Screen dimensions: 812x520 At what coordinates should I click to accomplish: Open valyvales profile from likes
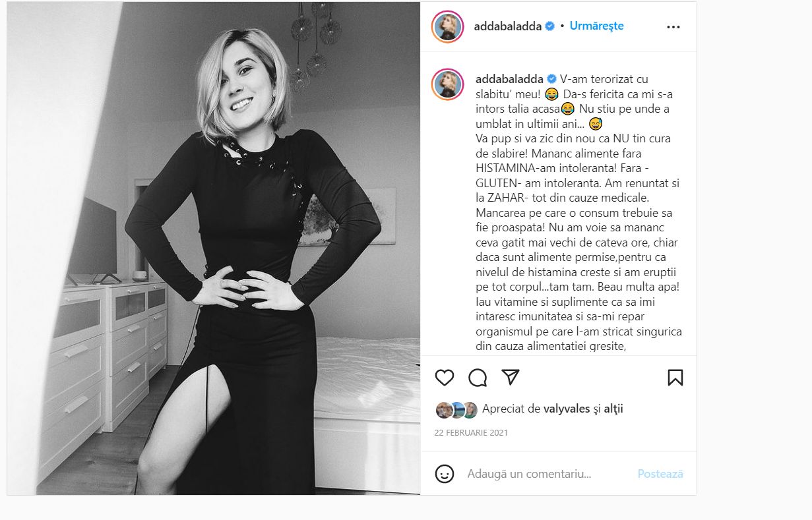567,409
